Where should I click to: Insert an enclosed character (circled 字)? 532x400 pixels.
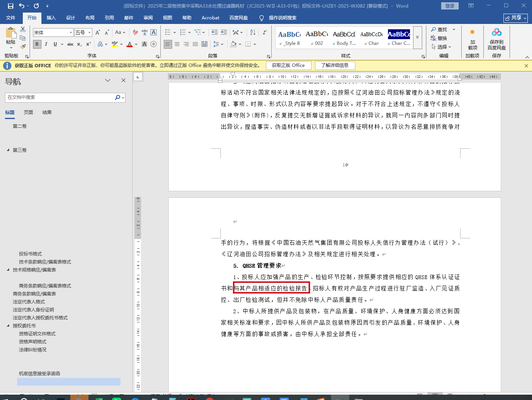tap(154, 44)
